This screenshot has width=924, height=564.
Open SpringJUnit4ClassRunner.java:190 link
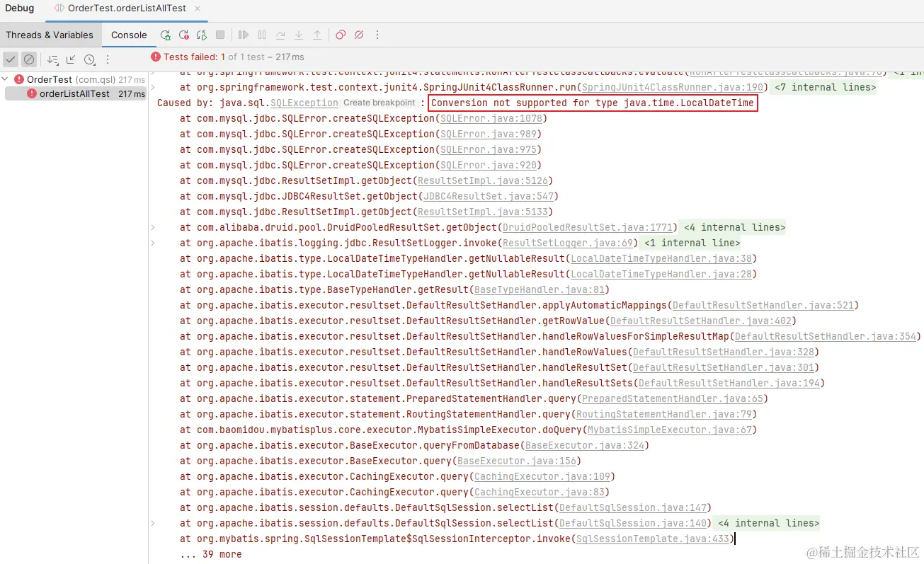673,87
